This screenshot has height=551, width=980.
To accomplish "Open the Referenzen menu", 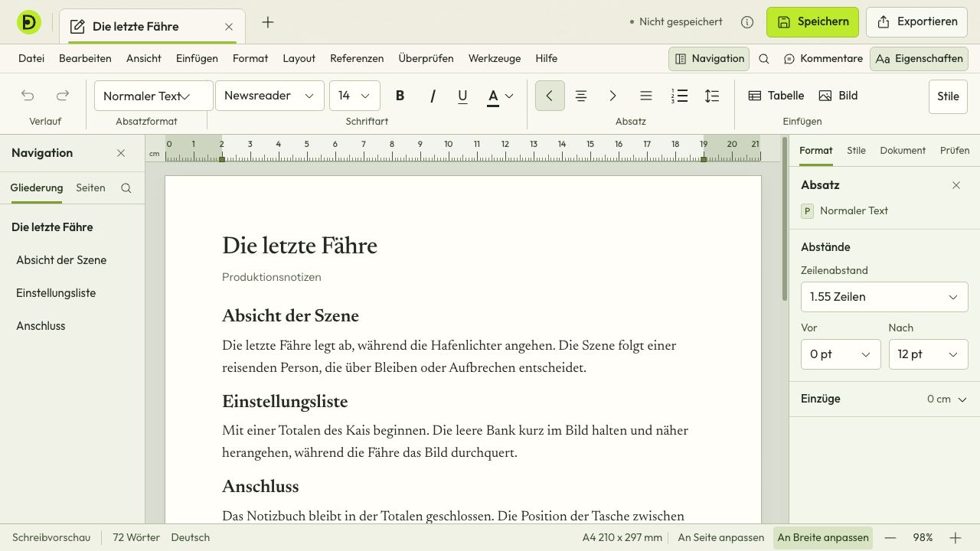I will (357, 59).
